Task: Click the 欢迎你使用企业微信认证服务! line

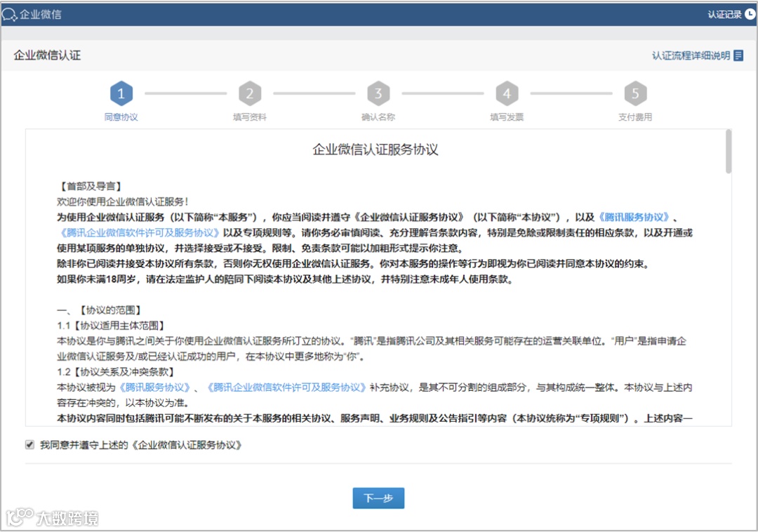Action: 123,201
